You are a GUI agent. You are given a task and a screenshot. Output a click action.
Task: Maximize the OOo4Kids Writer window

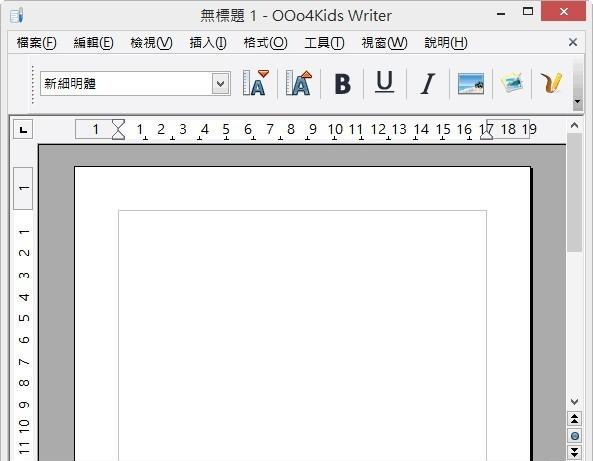(x=528, y=11)
